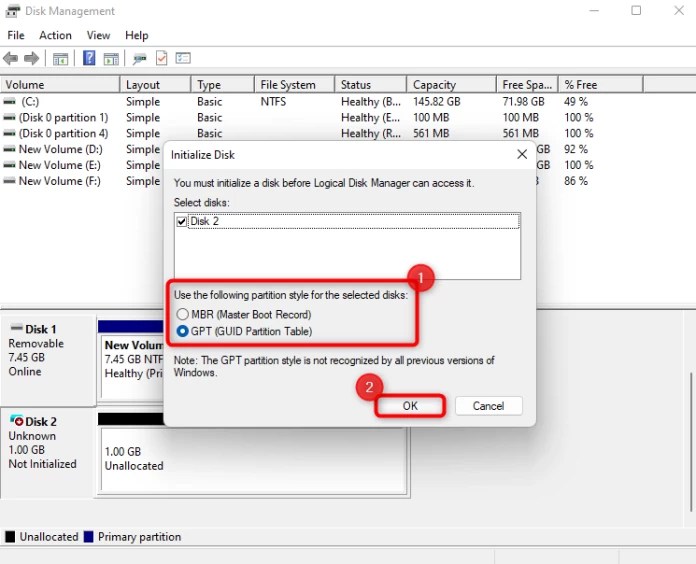696x564 pixels.
Task: Click the blue Help question-mark toolbar icon
Action: coord(89,58)
